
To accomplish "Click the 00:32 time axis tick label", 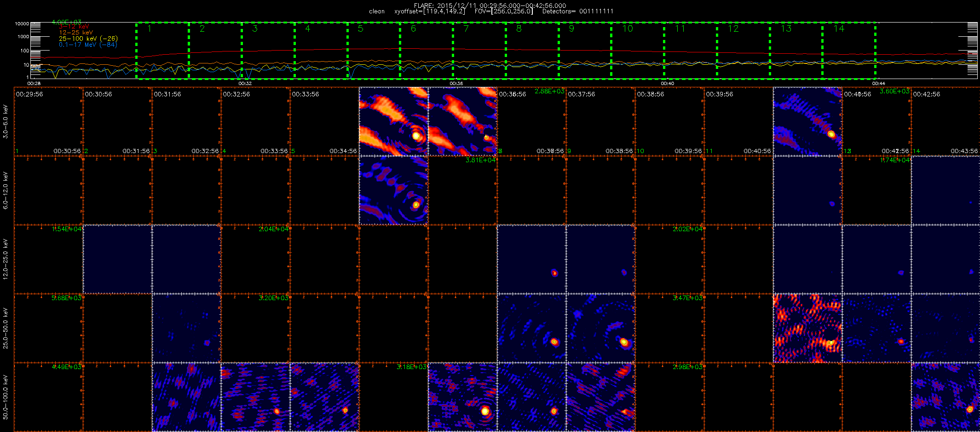I will [x=245, y=83].
